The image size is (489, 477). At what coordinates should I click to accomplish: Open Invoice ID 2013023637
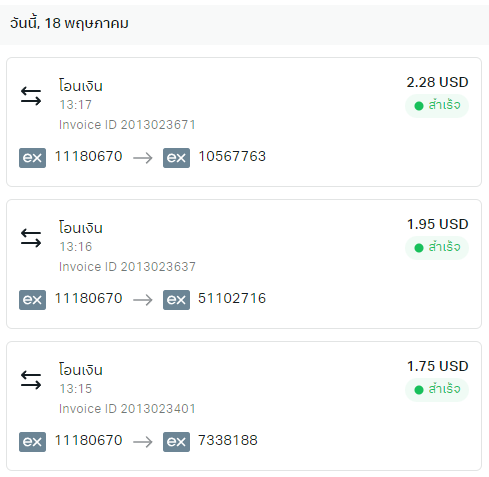(127, 267)
